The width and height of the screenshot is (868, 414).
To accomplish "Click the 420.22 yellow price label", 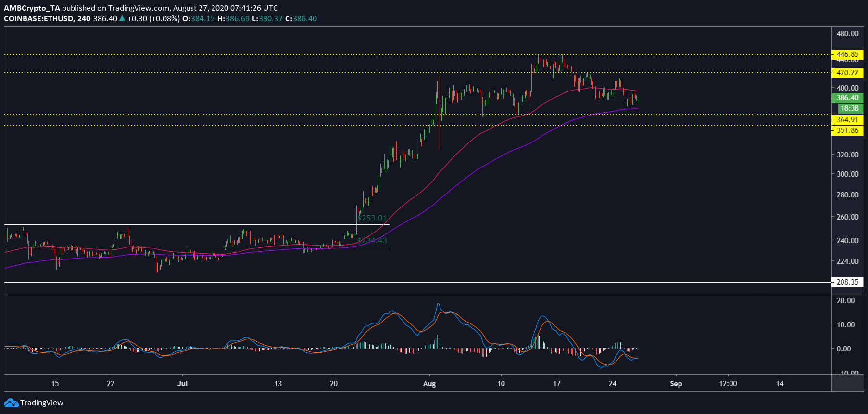I will (847, 73).
